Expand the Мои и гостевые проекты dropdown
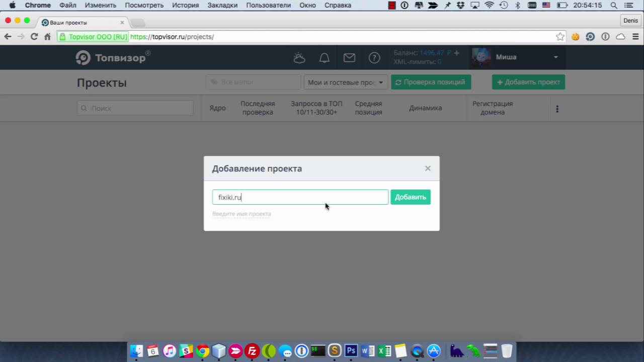The width and height of the screenshot is (644, 362). pos(345,82)
